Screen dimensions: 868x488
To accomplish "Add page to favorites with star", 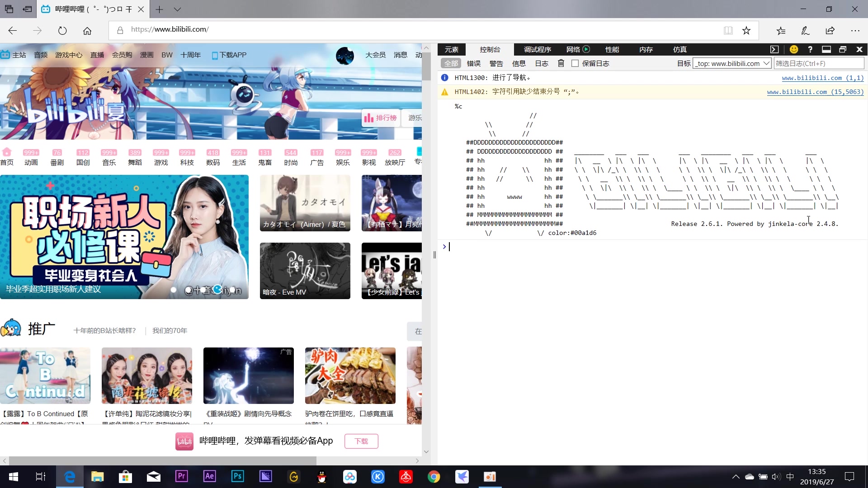I will [746, 31].
